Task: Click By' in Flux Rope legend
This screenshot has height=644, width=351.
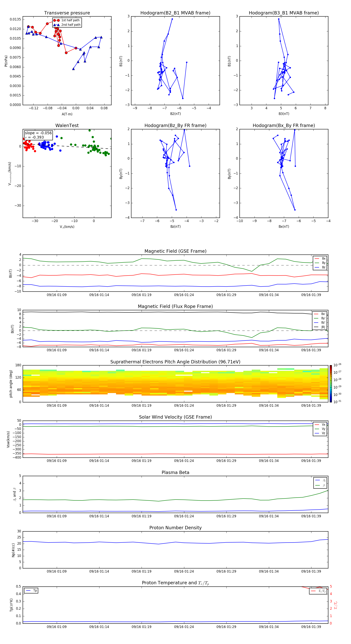Action: 323,318
